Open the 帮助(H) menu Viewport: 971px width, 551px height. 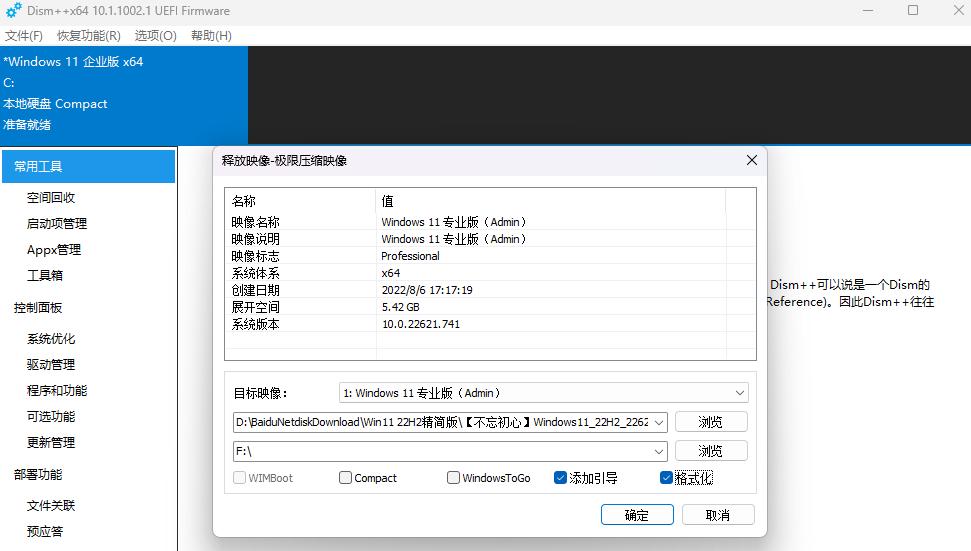click(211, 36)
